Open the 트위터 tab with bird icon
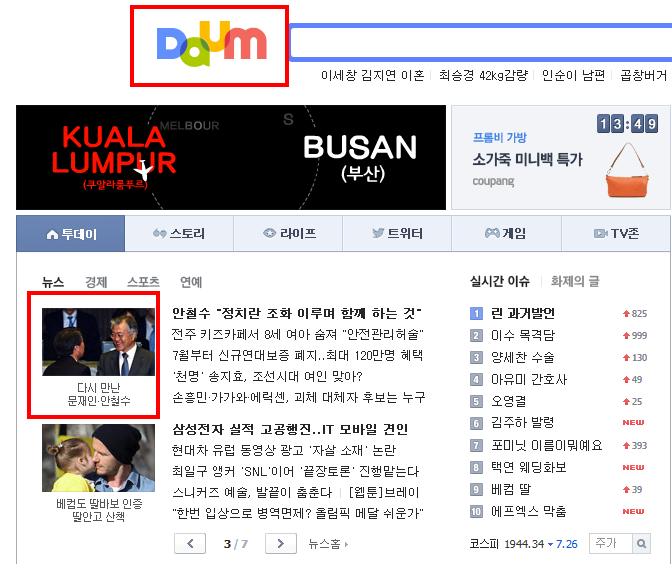The height and width of the screenshot is (579, 672). (397, 234)
